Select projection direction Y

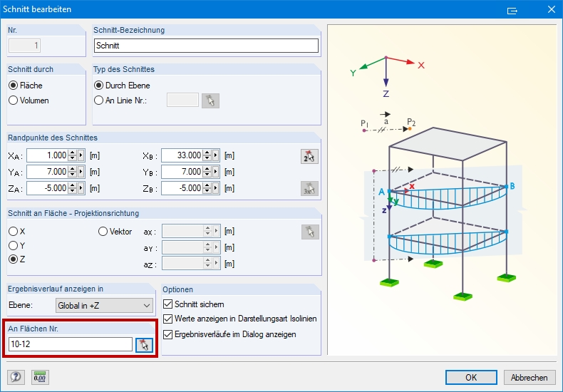click(14, 246)
